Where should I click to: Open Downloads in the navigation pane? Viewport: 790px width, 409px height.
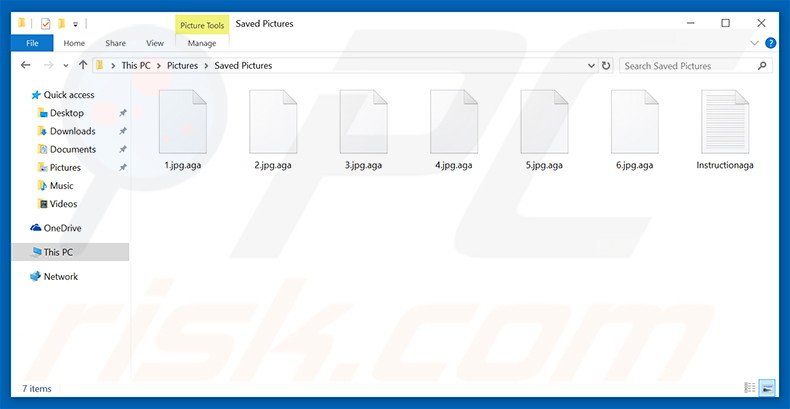[x=67, y=131]
